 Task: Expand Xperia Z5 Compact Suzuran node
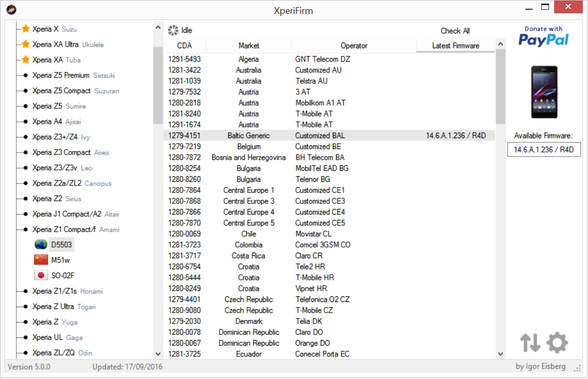tap(26, 91)
